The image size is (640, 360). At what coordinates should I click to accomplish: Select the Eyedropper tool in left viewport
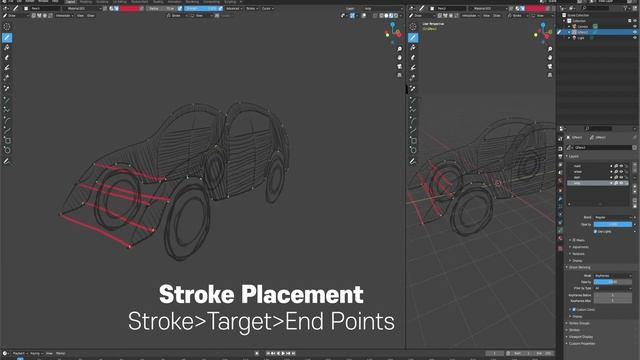tap(7, 88)
